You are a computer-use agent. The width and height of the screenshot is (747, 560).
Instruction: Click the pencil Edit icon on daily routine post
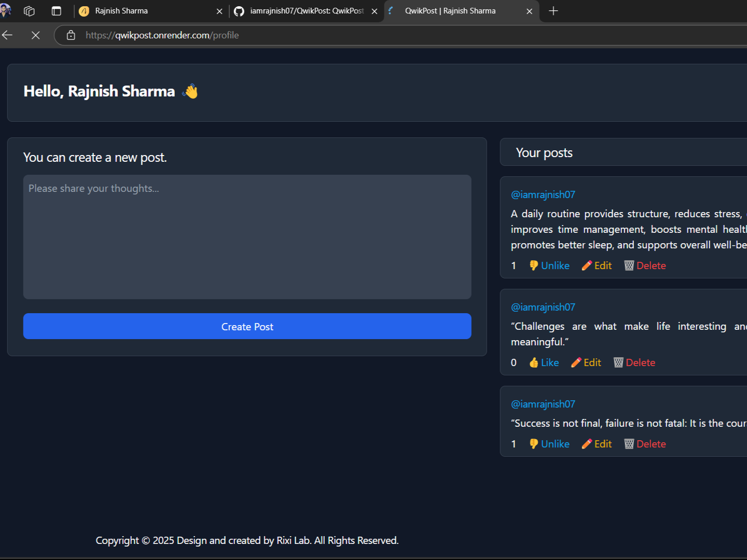pos(587,265)
